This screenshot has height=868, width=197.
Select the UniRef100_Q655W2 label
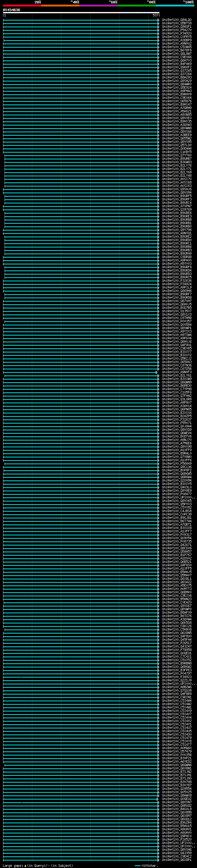(x=177, y=138)
